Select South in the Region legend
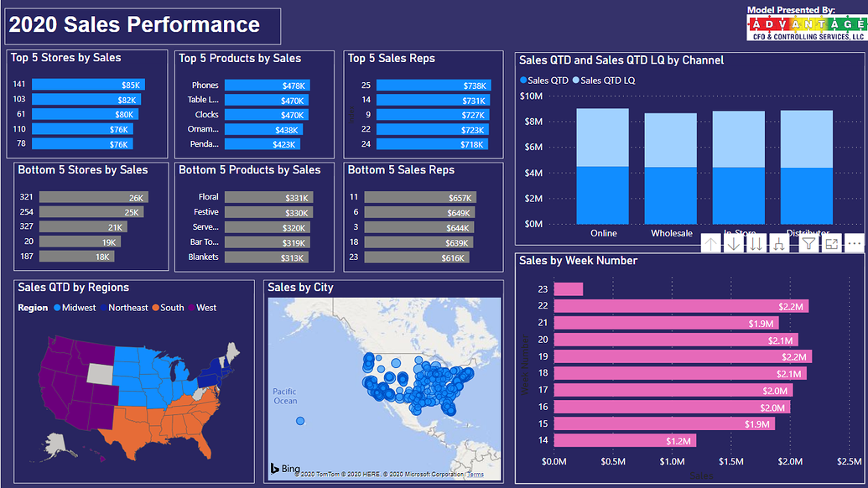The image size is (868, 488). (170, 308)
